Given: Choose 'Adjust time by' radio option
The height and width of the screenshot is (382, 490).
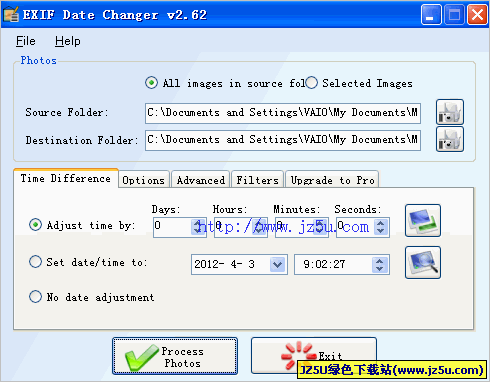Looking at the screenshot, I should pyautogui.click(x=35, y=225).
